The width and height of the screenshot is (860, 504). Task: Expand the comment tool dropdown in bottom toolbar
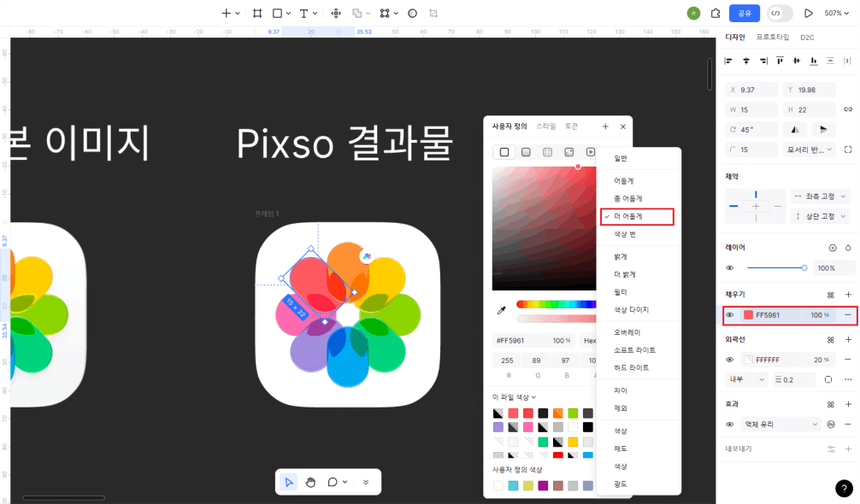(345, 482)
